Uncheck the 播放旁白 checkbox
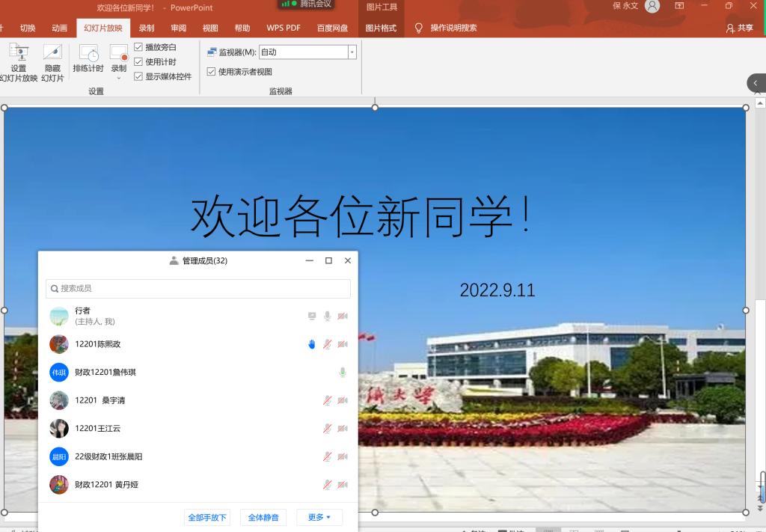 [x=138, y=47]
